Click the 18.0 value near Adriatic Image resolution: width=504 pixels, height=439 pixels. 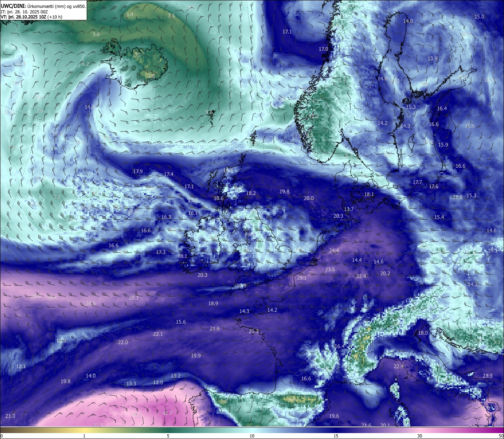tap(423, 333)
